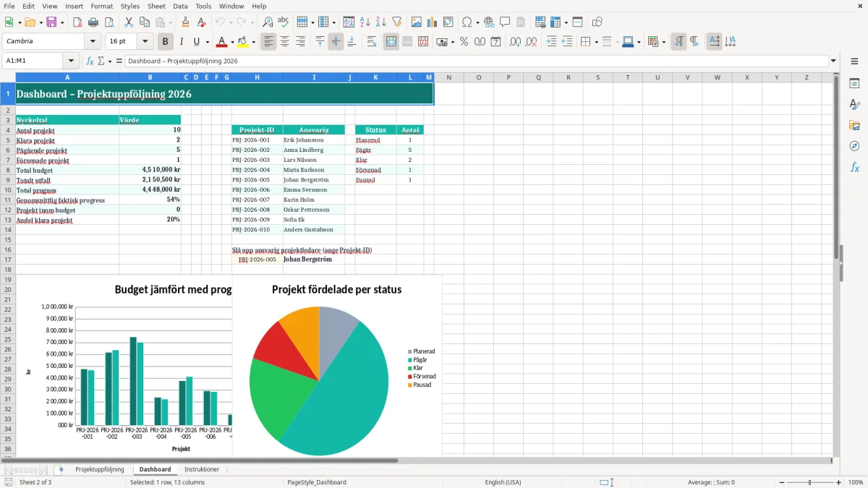The height and width of the screenshot is (488, 868).
Task: Open the Function Wizard fx
Action: 90,61
